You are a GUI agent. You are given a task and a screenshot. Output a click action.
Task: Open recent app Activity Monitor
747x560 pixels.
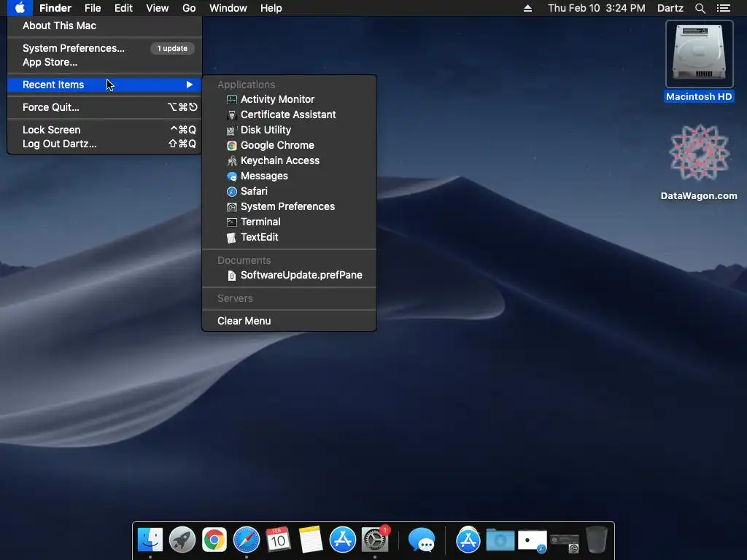[x=289, y=99]
